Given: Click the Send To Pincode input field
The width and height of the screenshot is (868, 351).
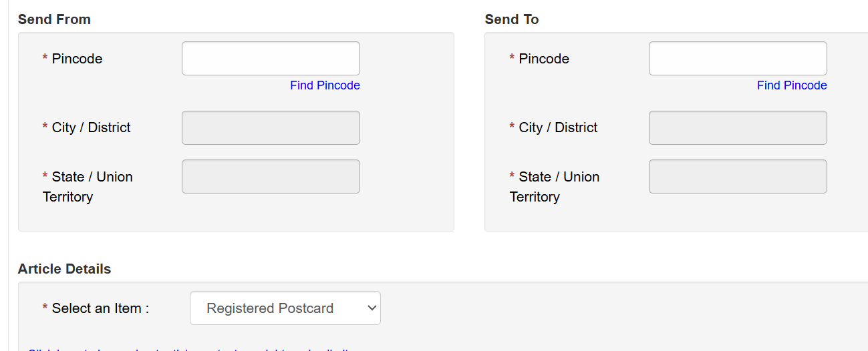Looking at the screenshot, I should click(738, 59).
